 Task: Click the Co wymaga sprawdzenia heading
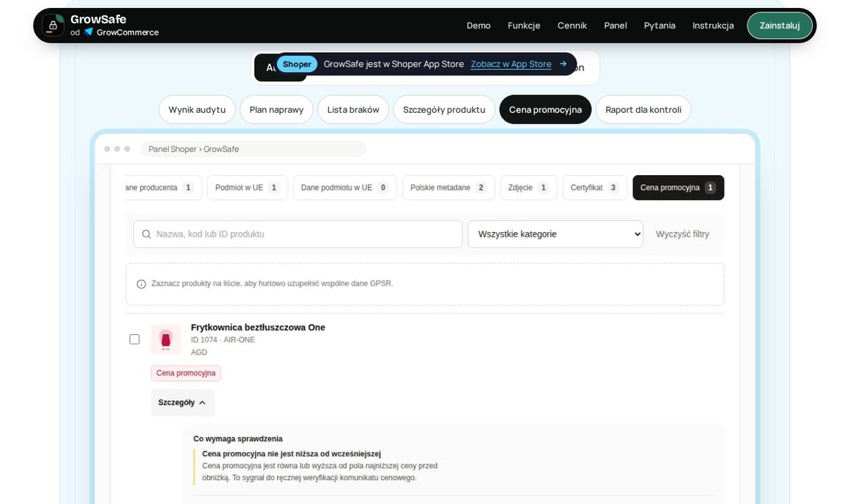pos(238,439)
